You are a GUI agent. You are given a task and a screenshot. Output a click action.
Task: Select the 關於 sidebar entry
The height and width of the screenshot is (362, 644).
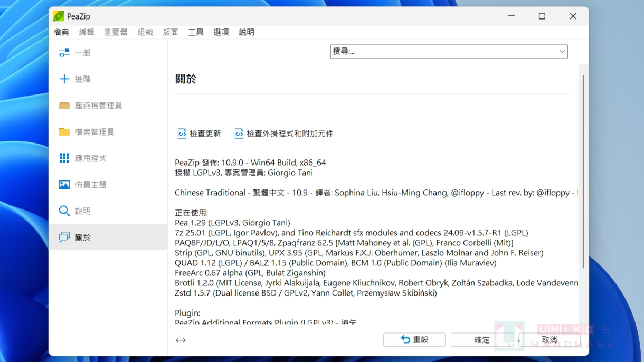(108, 237)
